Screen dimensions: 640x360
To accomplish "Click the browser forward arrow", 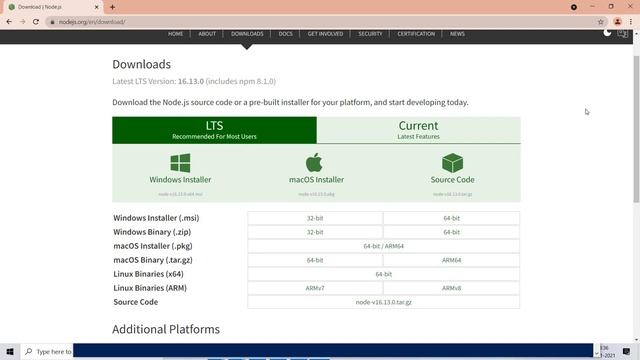I will (x=22, y=22).
